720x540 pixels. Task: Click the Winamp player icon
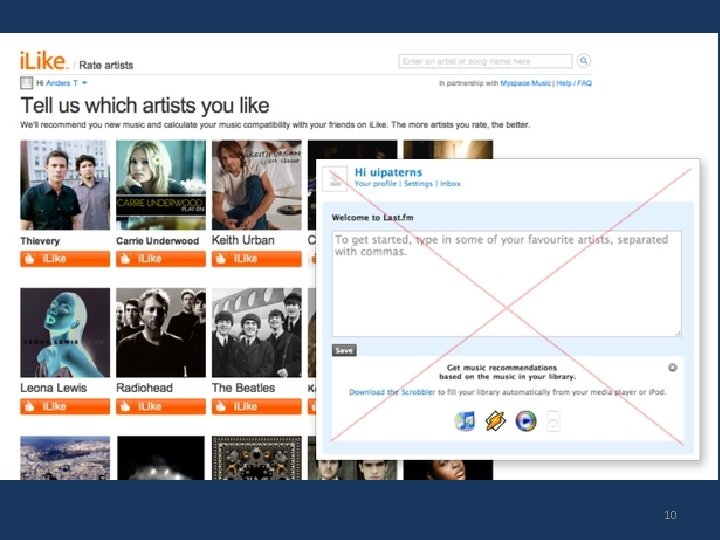(496, 421)
